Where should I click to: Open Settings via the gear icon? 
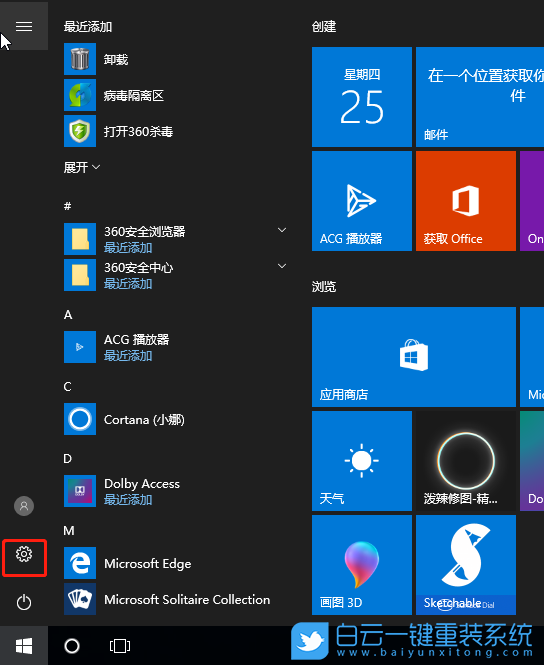click(x=24, y=554)
